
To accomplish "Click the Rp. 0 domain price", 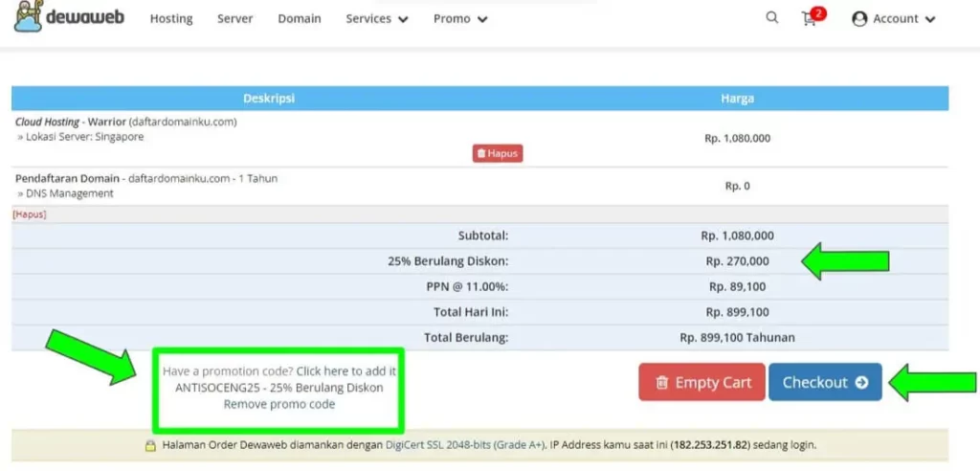I will pos(738,186).
